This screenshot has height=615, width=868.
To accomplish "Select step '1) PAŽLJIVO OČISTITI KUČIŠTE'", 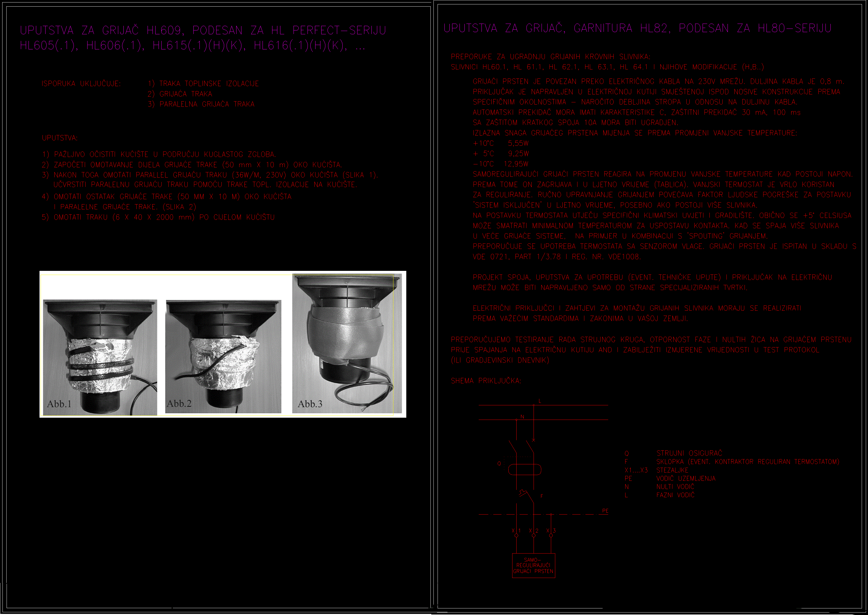I will pos(159,155).
